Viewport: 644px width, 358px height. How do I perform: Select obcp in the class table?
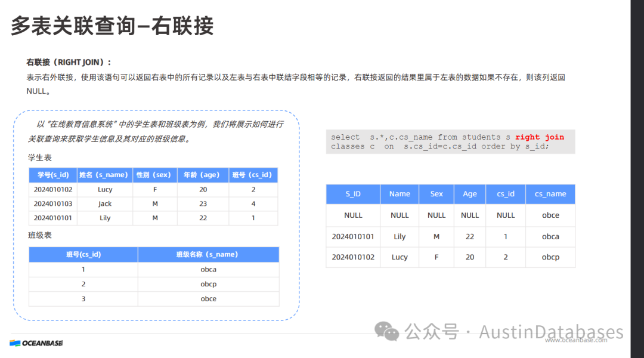(209, 285)
